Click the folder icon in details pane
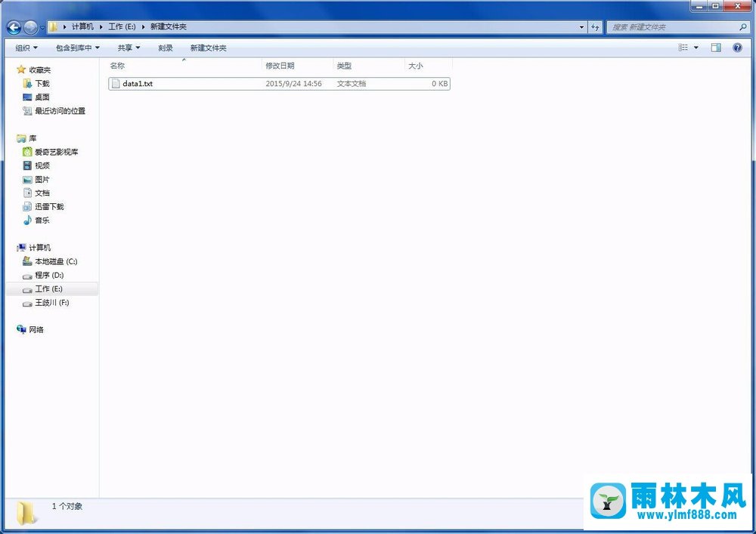 coord(26,514)
